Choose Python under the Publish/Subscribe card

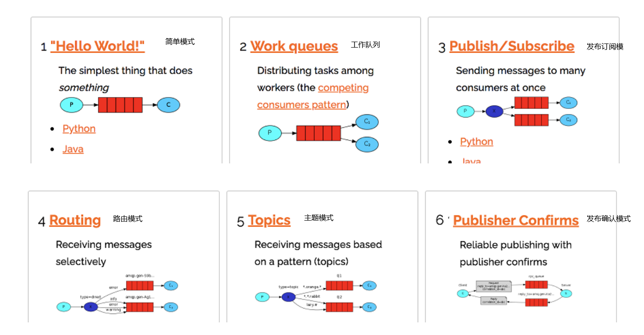point(477,141)
